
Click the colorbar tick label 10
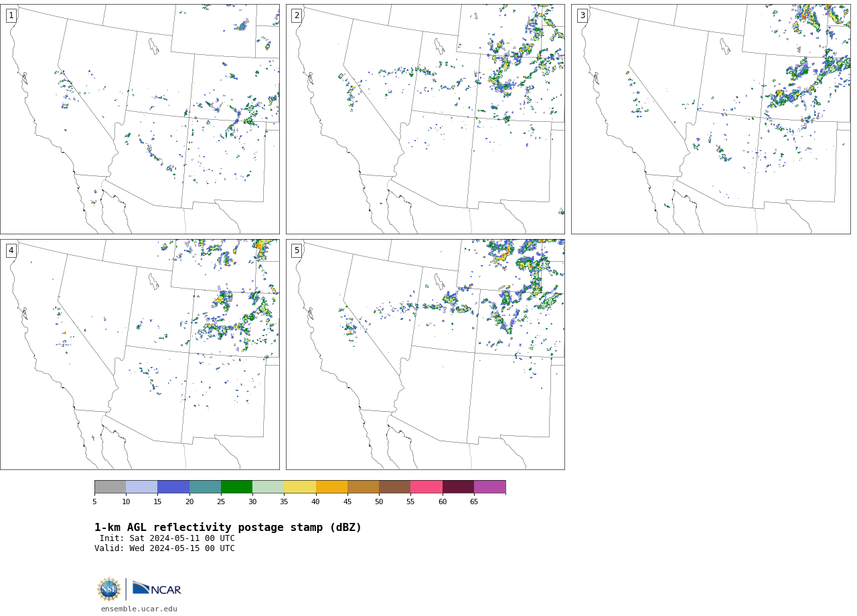(126, 502)
